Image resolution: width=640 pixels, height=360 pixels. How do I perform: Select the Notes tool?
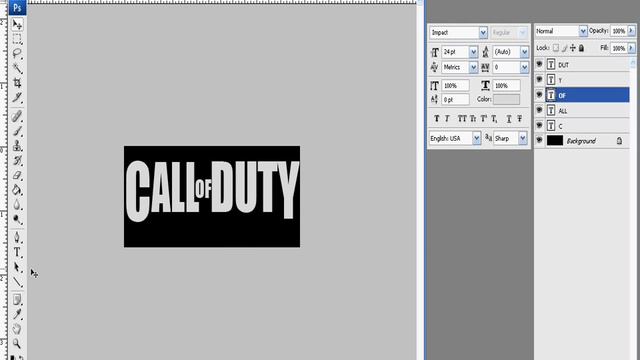(17, 300)
